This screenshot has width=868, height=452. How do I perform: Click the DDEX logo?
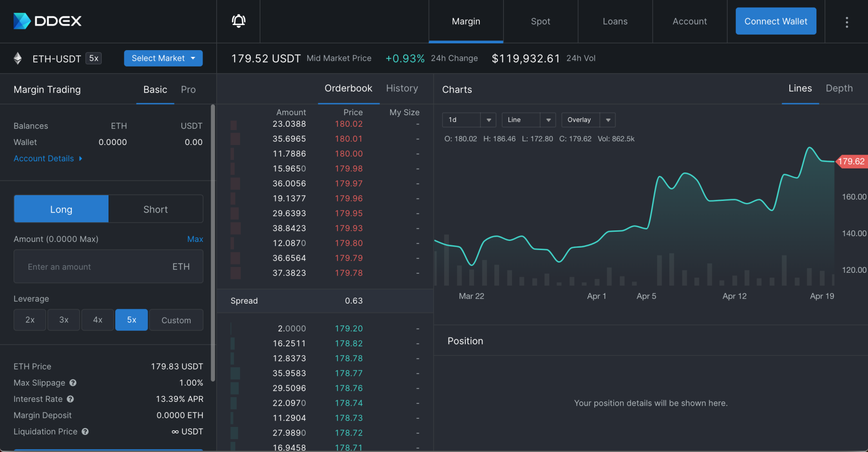click(x=47, y=21)
